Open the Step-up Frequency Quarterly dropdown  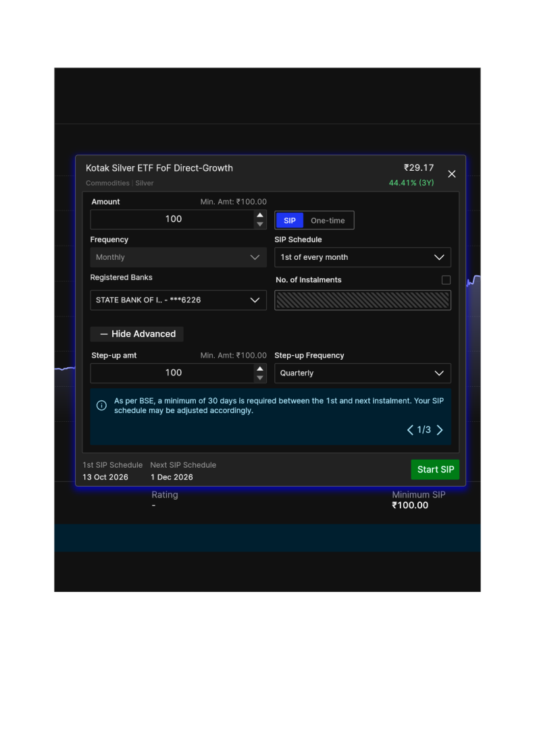(362, 373)
